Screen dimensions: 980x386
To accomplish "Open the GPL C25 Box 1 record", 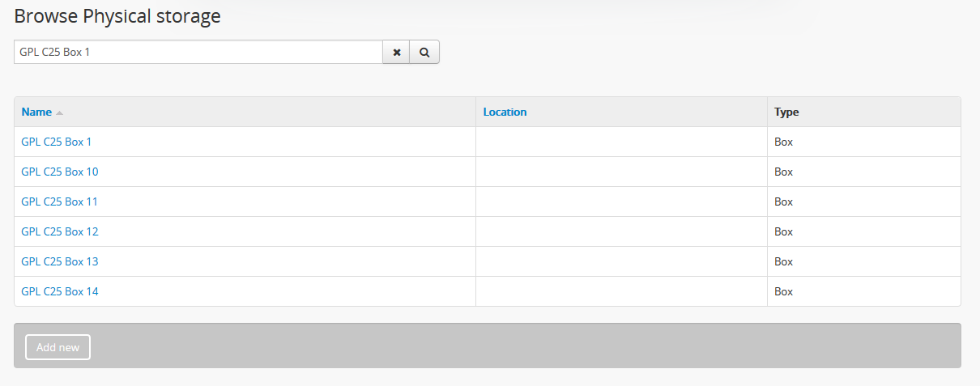I will click(57, 142).
